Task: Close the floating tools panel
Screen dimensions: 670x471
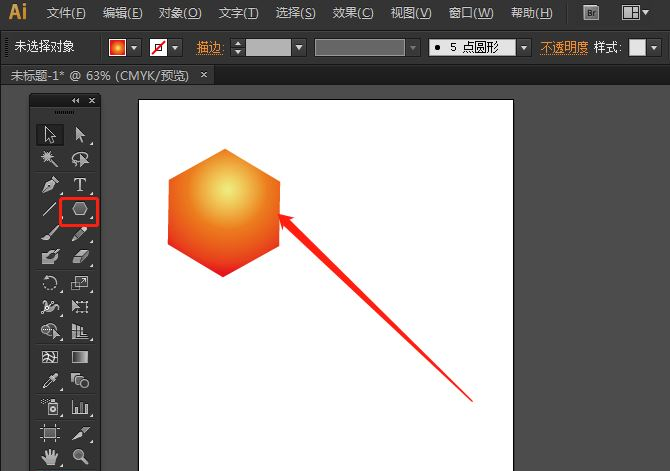Action: [92, 100]
